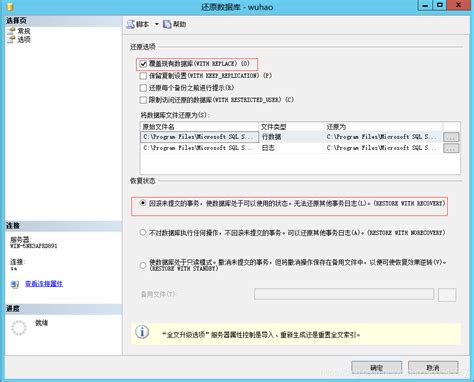Image resolution: width=474 pixels, height=382 pixels.
Task: Click the 脚本 script toolbar icon
Action: click(x=131, y=24)
